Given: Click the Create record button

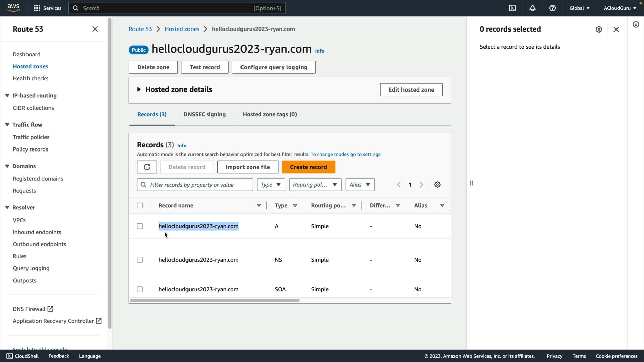Looking at the screenshot, I should click(x=308, y=167).
